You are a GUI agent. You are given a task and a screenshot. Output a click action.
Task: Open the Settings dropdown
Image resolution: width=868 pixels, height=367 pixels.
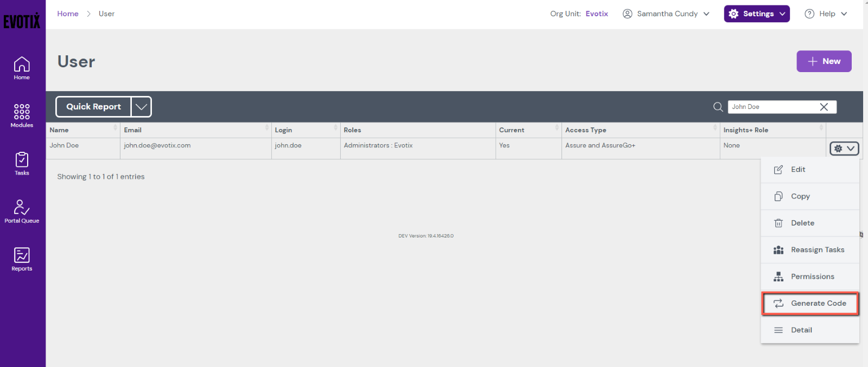pos(756,14)
